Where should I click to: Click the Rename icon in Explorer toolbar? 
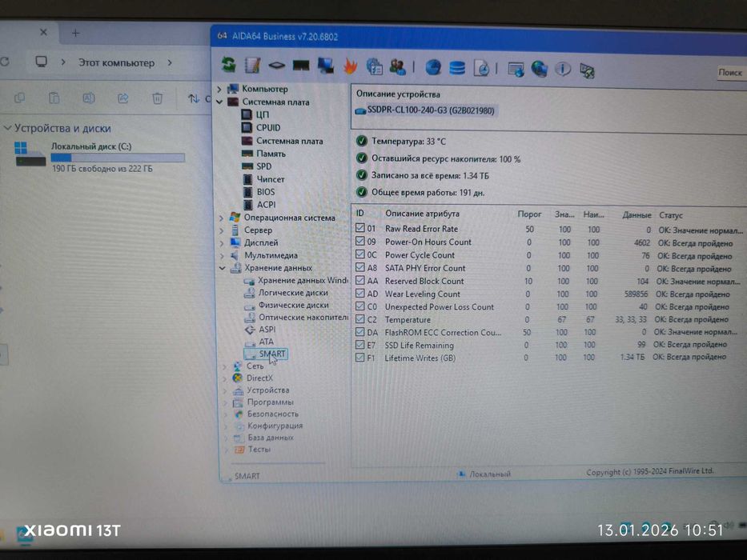tap(89, 98)
